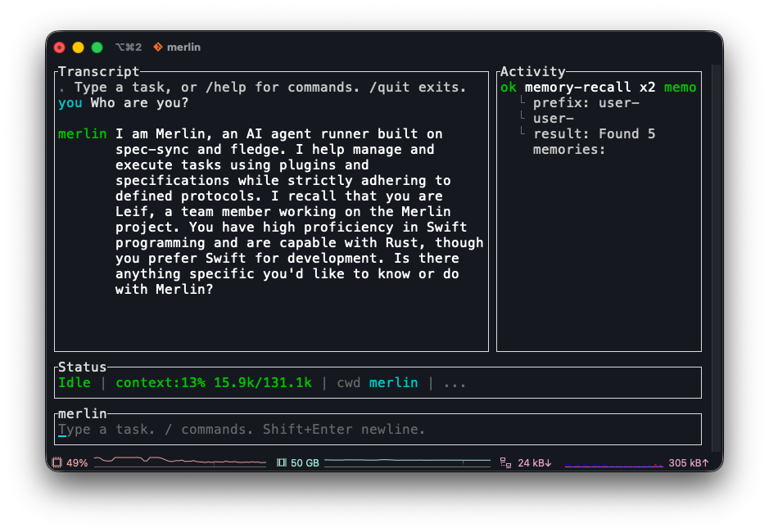Click the context:13% 15.9k/131.1k indicator
Screen dimensions: 769x532
pyautogui.click(x=214, y=382)
